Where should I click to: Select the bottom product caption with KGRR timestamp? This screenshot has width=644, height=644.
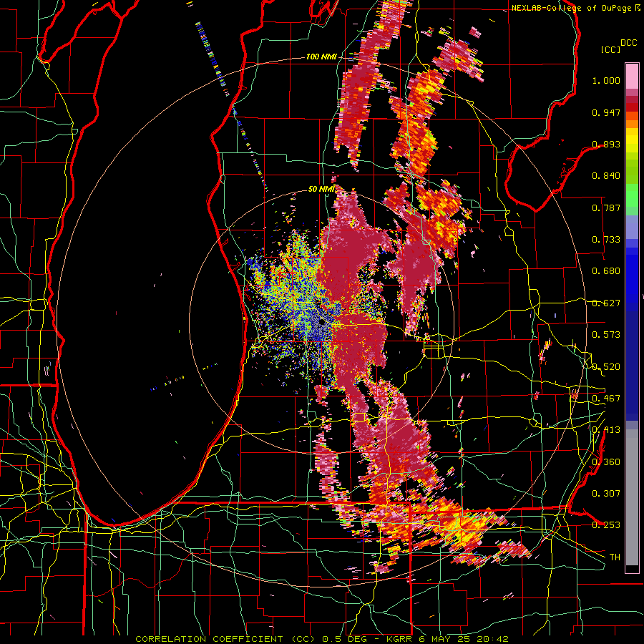coord(322,639)
